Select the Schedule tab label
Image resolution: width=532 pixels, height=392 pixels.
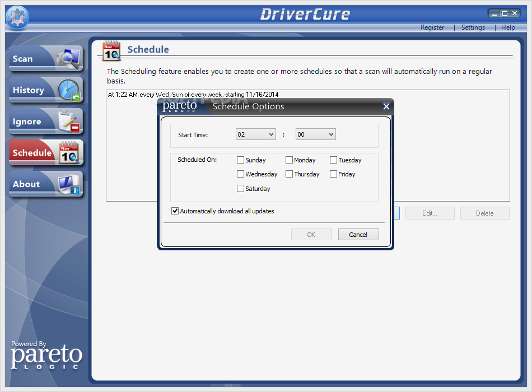(x=32, y=153)
